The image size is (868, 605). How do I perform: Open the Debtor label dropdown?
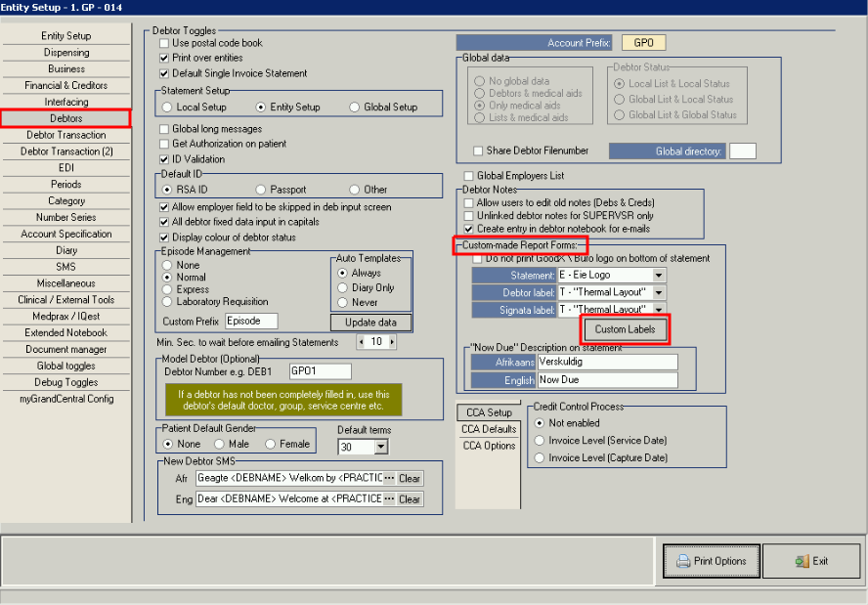pyautogui.click(x=659, y=292)
